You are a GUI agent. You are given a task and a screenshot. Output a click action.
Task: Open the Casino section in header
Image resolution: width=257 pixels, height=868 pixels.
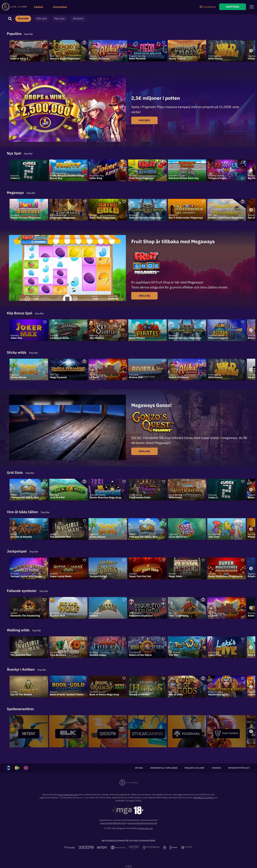pos(38,7)
